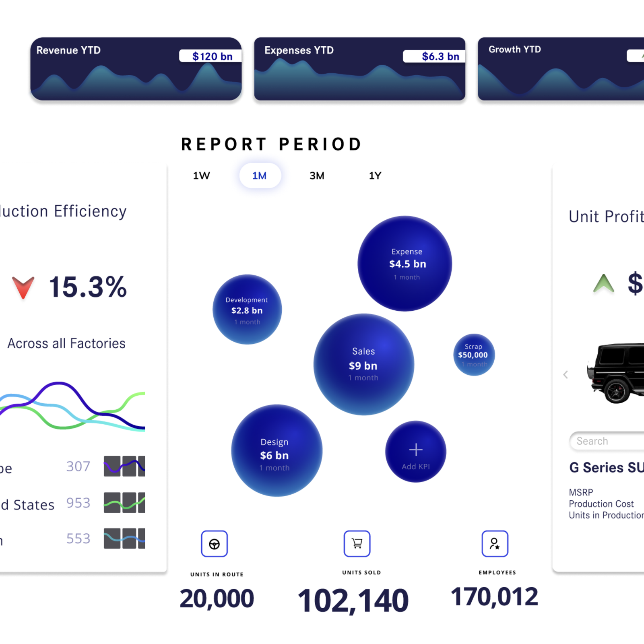Click the plus Add KPI bubble
This screenshot has height=644, width=644.
(415, 452)
